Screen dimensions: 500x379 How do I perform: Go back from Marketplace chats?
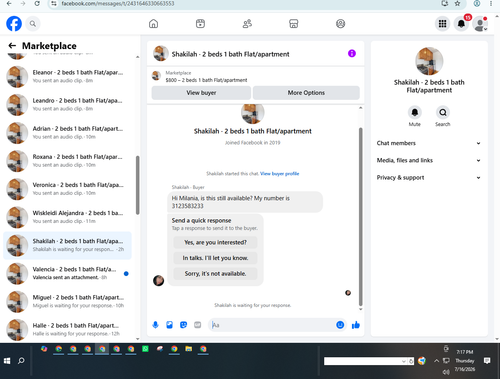coord(12,46)
